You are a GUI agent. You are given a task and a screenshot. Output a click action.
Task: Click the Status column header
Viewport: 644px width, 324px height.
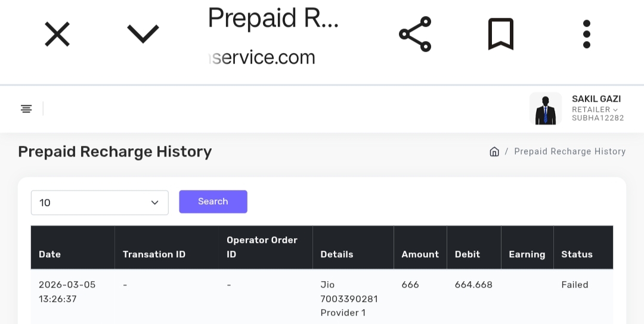577,254
